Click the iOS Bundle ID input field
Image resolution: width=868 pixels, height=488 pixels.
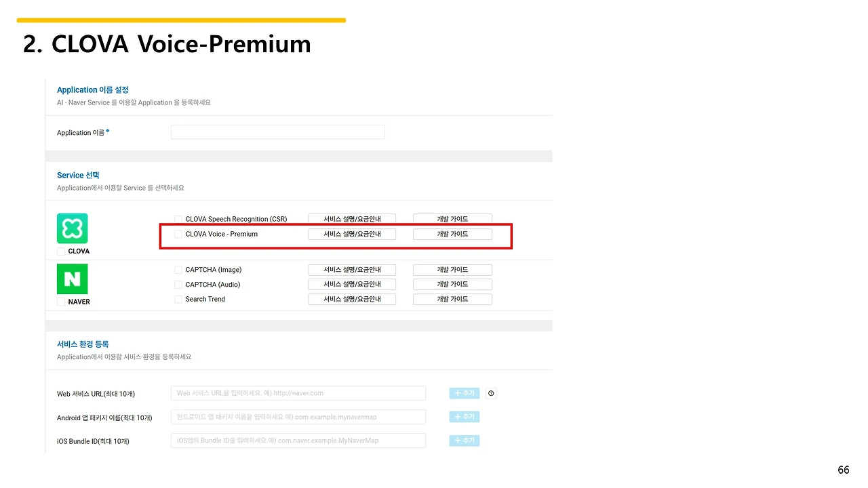coord(298,441)
